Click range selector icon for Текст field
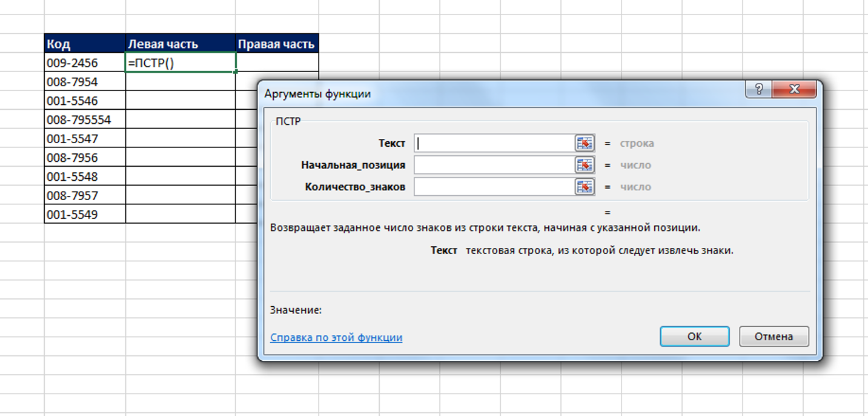Screen dimensions: 868x416 [584, 143]
